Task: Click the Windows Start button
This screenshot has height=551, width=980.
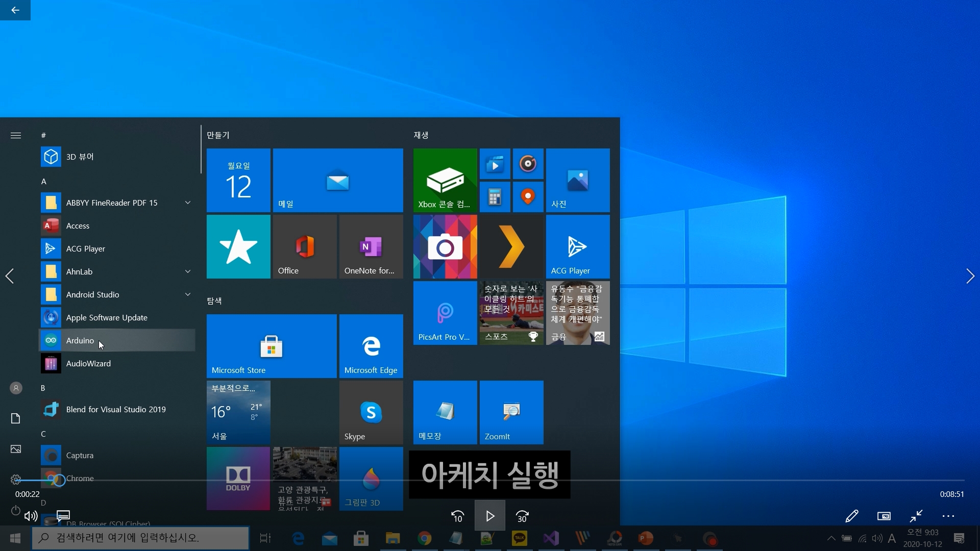Action: (x=15, y=538)
